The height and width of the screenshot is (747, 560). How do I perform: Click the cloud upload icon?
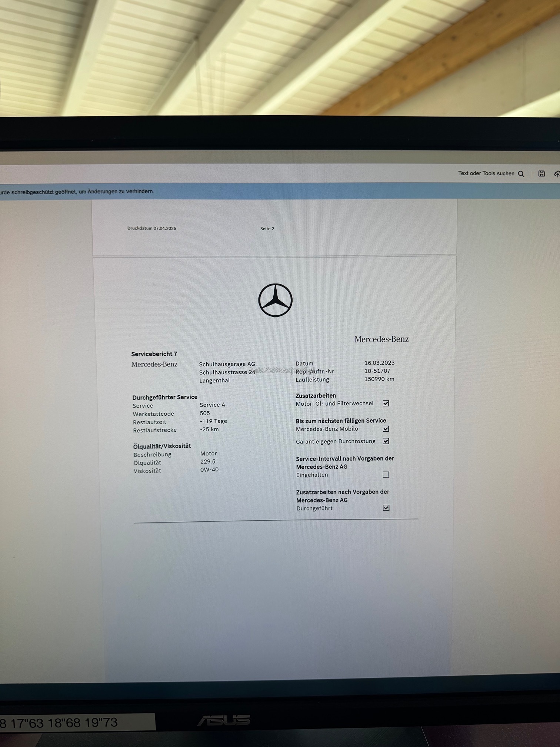click(x=556, y=174)
